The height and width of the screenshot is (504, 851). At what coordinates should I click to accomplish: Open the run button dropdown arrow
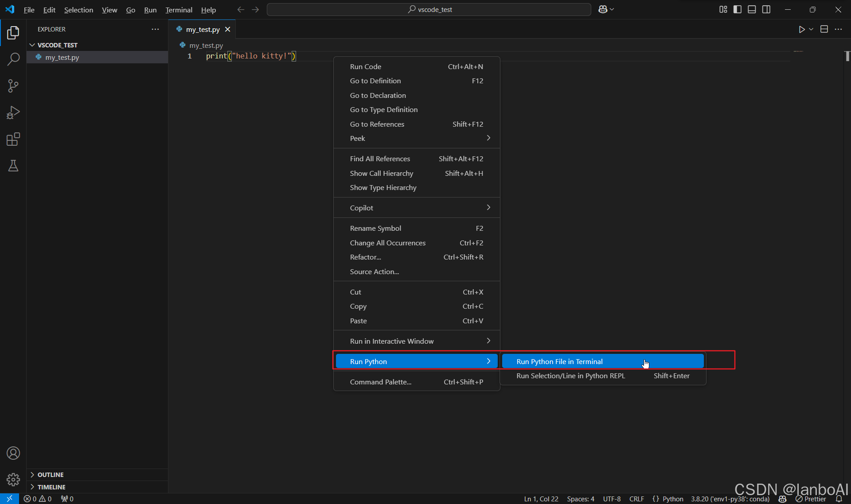811,29
